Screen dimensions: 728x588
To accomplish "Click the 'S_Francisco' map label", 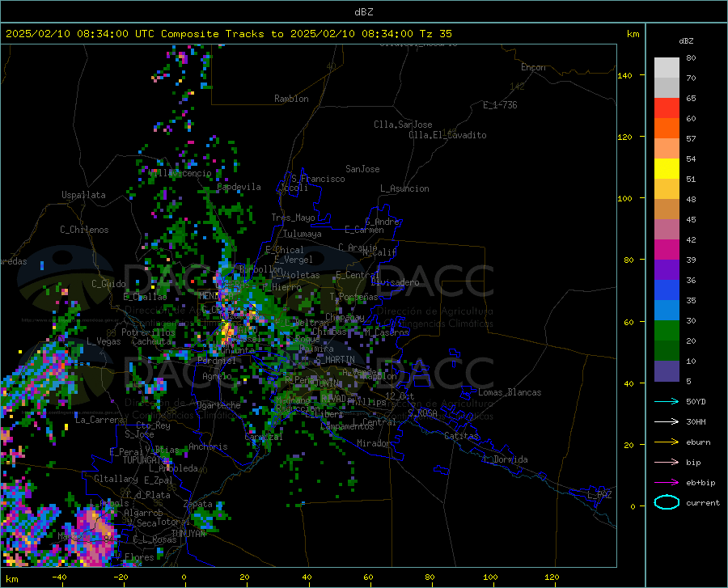I will [x=318, y=179].
